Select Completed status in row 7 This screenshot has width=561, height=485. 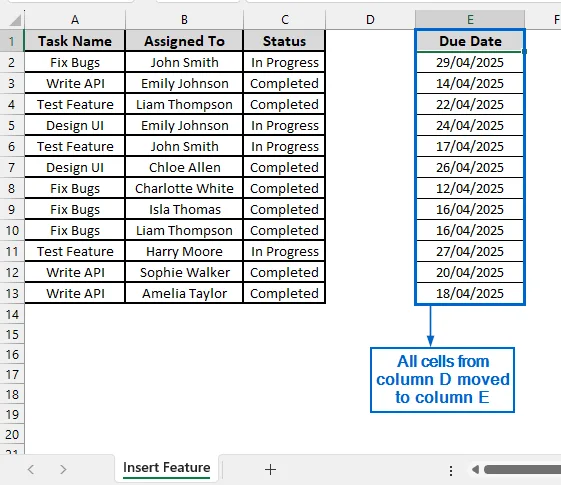point(284,167)
